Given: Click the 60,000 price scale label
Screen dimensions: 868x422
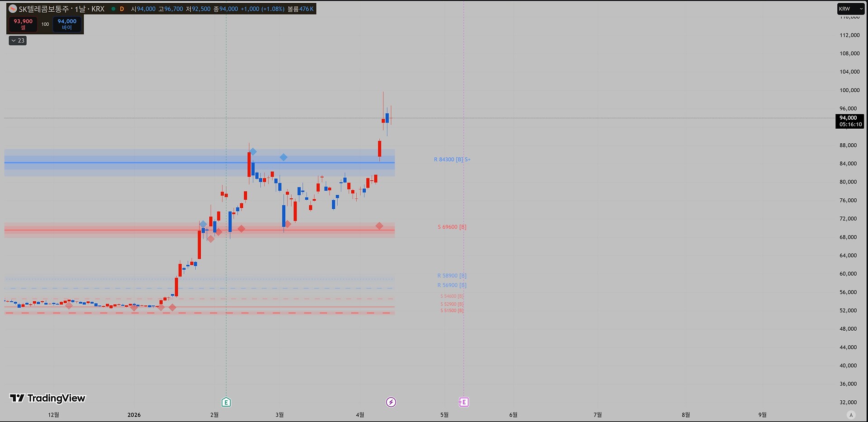Looking at the screenshot, I should [848, 273].
